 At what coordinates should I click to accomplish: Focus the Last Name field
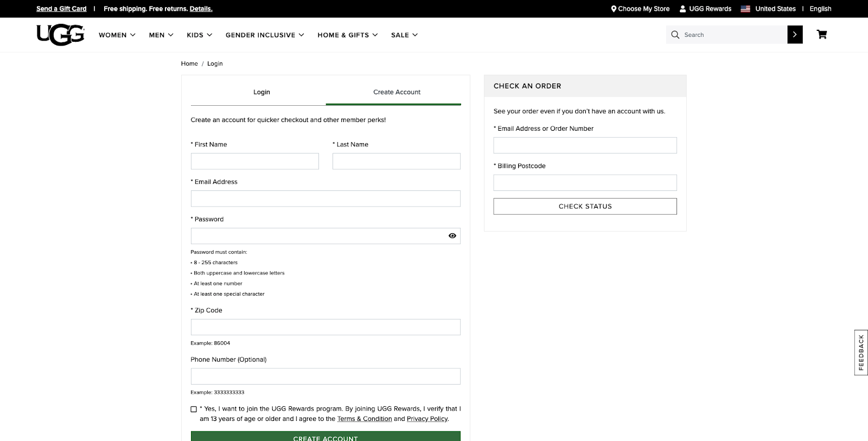[x=397, y=161]
